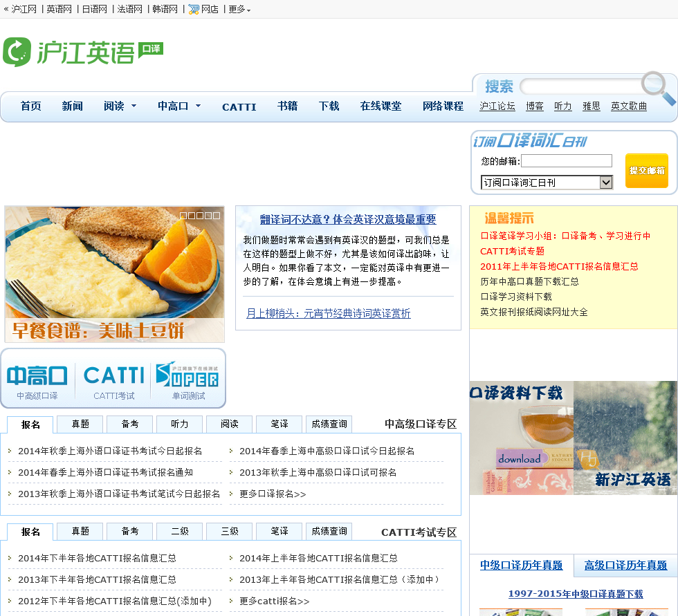Image resolution: width=678 pixels, height=616 pixels.
Task: Open the 听力 link under search
Action: coord(562,106)
